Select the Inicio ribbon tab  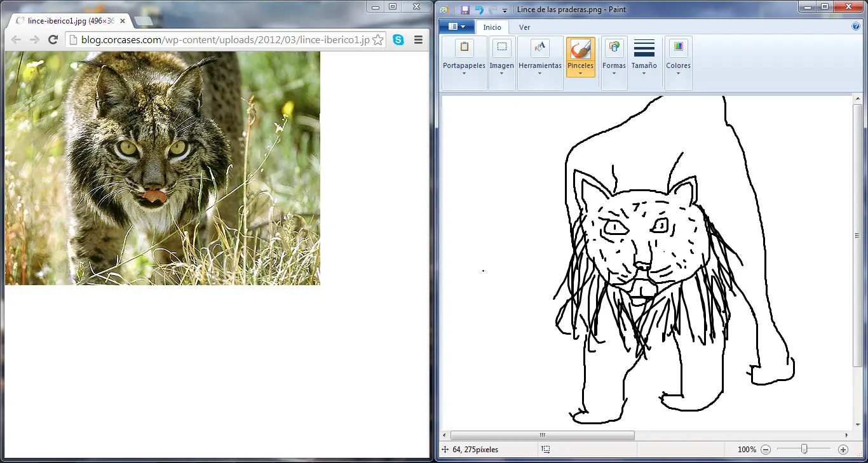point(492,27)
